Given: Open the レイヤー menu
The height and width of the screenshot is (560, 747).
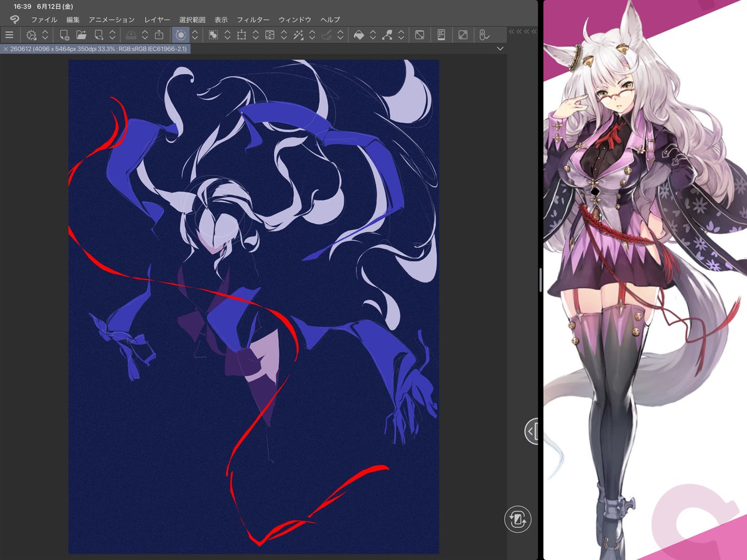Looking at the screenshot, I should point(157,19).
